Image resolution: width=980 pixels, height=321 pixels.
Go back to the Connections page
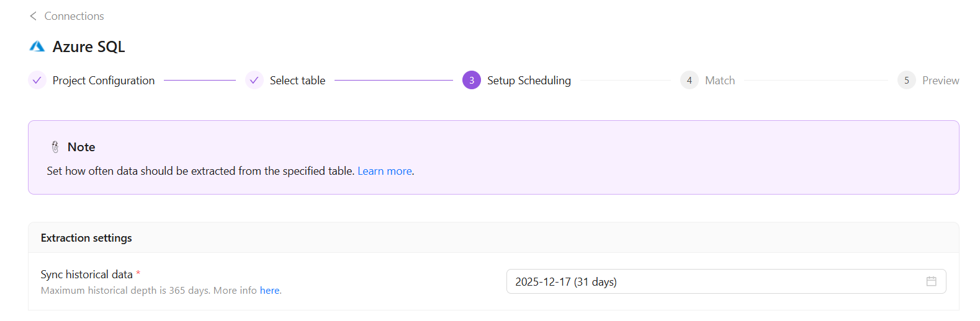(x=74, y=16)
